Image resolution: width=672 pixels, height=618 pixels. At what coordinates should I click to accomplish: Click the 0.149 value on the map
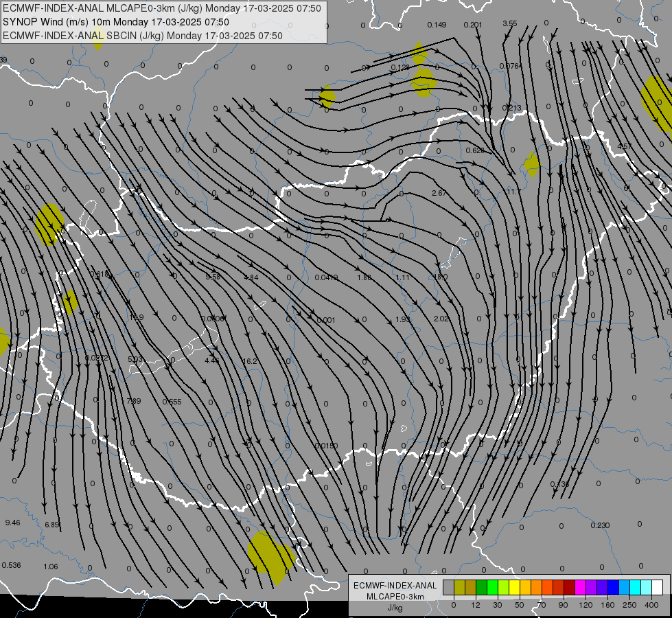coord(437,25)
